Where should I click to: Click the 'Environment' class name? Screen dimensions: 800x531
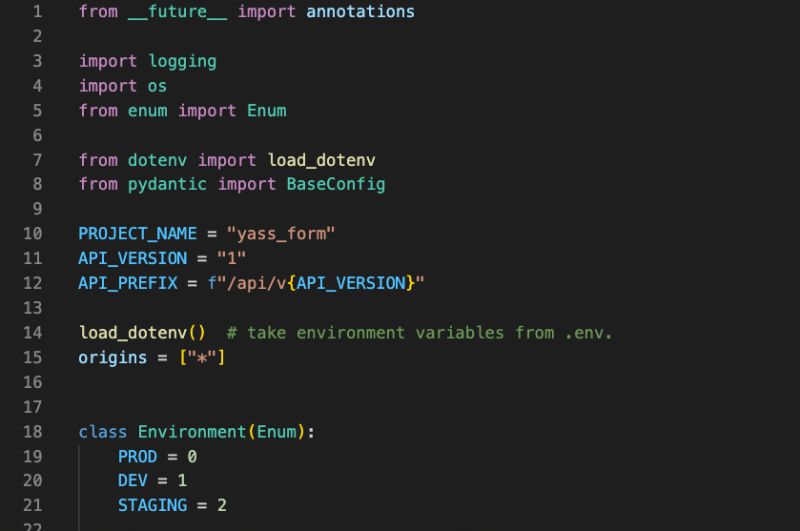[192, 432]
